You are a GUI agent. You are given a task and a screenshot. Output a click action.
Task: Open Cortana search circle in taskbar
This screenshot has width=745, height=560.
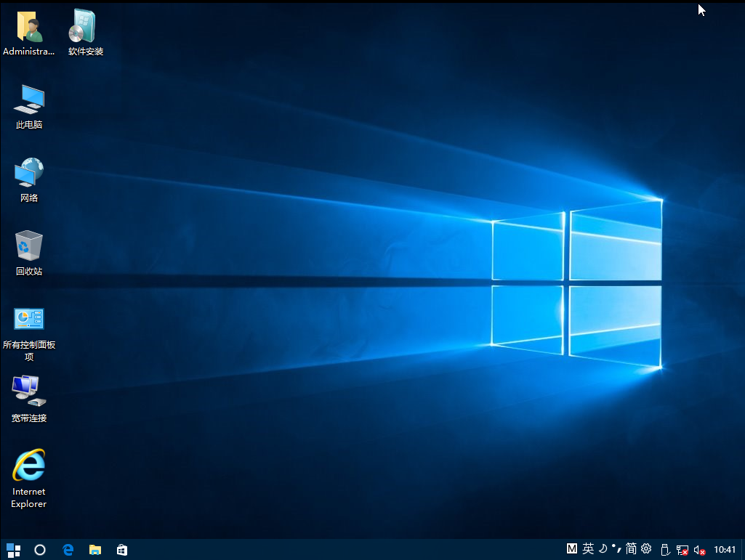point(40,550)
